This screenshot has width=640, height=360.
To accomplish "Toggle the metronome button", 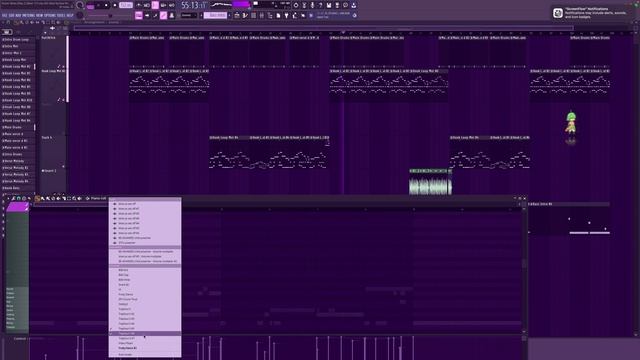I will point(139,6).
